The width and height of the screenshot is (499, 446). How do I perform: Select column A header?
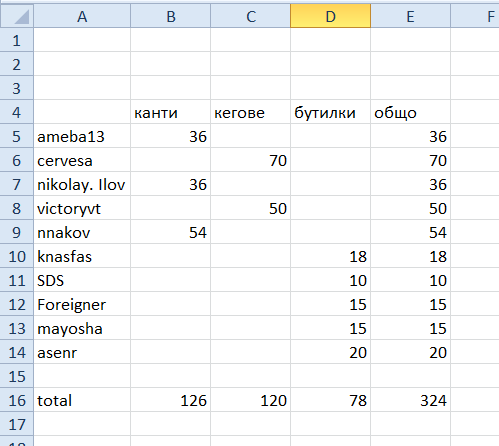point(82,16)
